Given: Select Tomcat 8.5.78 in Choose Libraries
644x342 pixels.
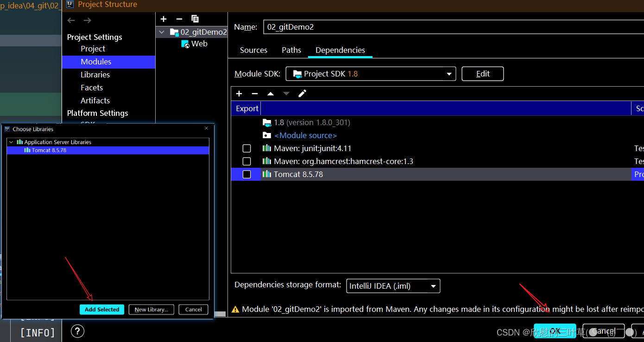Looking at the screenshot, I should pyautogui.click(x=108, y=151).
